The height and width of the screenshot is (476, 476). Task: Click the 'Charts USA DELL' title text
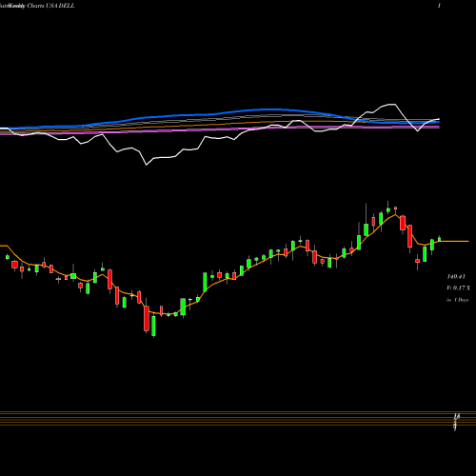(51, 6)
